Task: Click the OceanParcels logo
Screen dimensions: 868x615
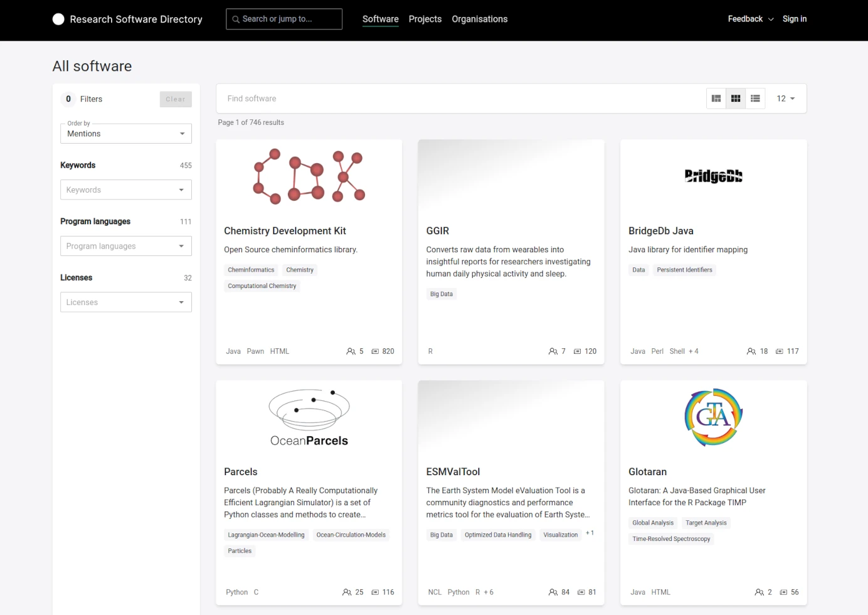Action: click(309, 417)
